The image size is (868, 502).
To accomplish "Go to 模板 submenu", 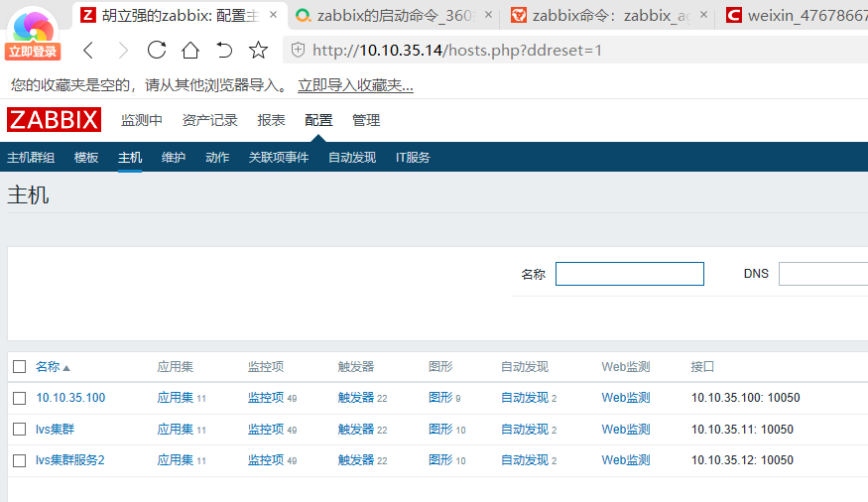I will [86, 158].
